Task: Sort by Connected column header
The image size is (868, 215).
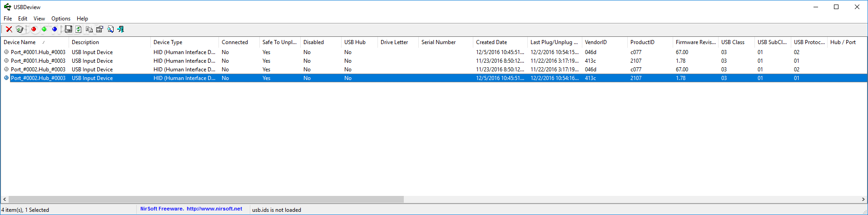Action: point(239,42)
